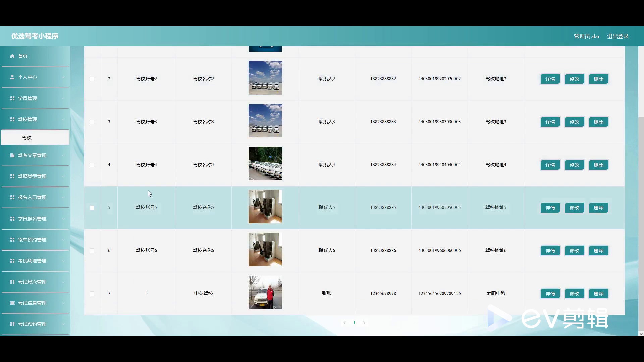Expand the 报名入口管理 menu chevron
The height and width of the screenshot is (362, 644).
pos(63,197)
